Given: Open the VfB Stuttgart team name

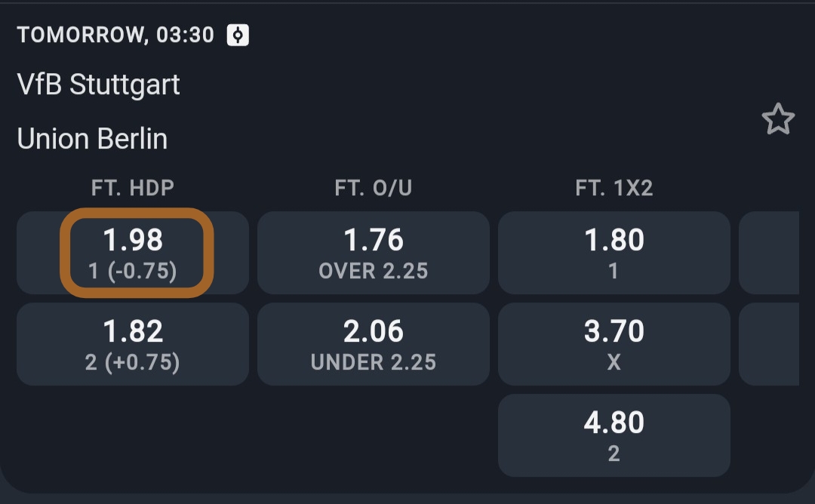Looking at the screenshot, I should pyautogui.click(x=99, y=85).
